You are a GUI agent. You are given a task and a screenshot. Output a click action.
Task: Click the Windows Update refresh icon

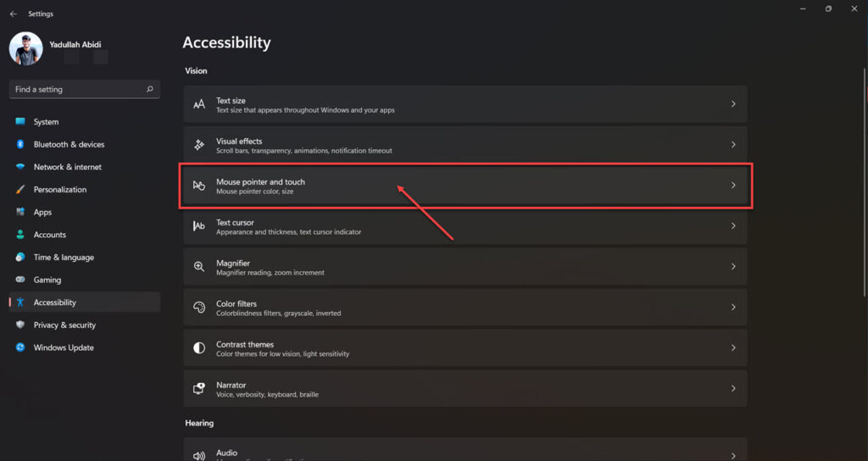tap(20, 347)
